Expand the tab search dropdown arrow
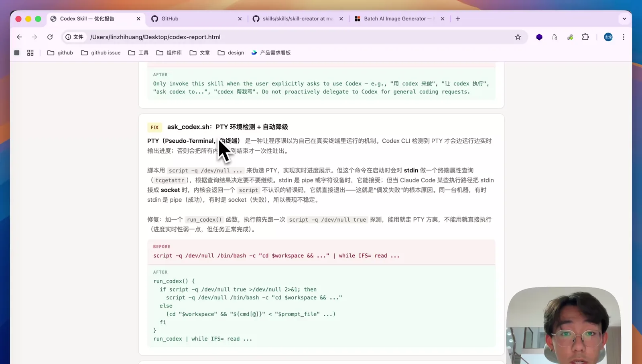Viewport: 642px width, 364px height. click(x=624, y=18)
